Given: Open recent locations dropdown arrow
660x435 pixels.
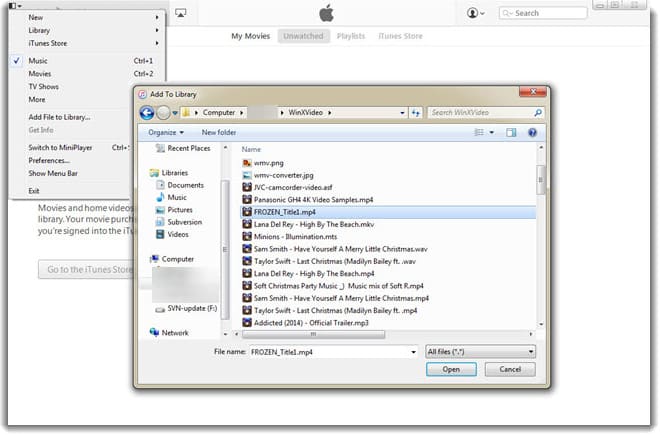Looking at the screenshot, I should pos(175,113).
